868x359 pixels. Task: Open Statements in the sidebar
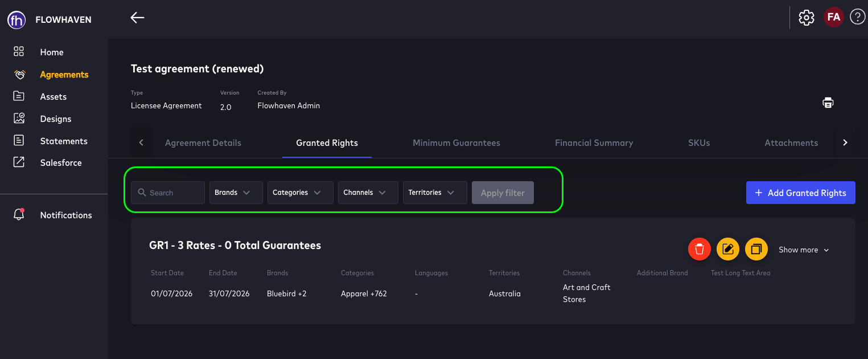64,141
